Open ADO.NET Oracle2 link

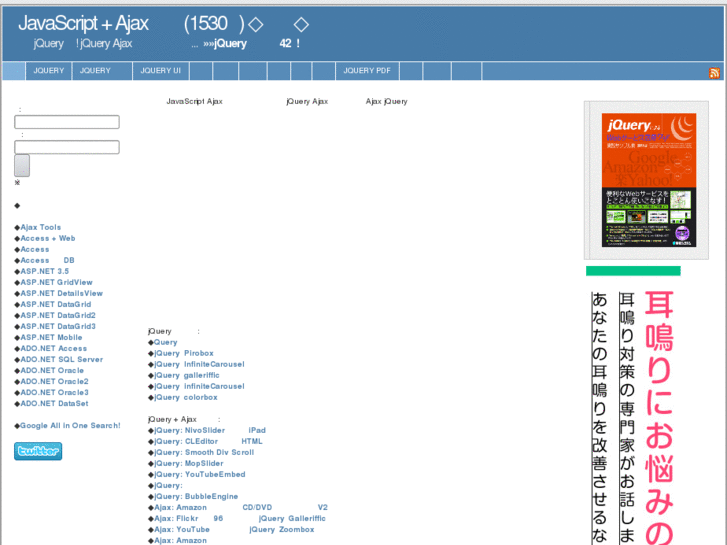coord(54,382)
